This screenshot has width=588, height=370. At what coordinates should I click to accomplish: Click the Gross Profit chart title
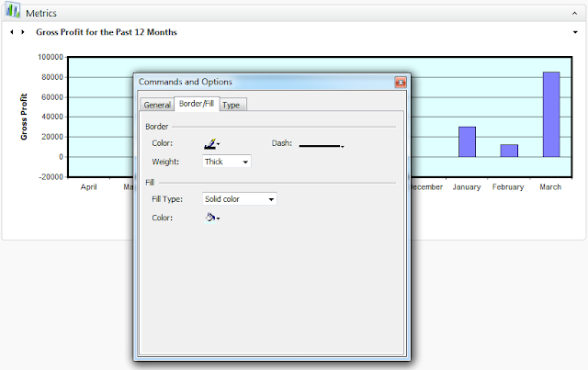(x=107, y=32)
